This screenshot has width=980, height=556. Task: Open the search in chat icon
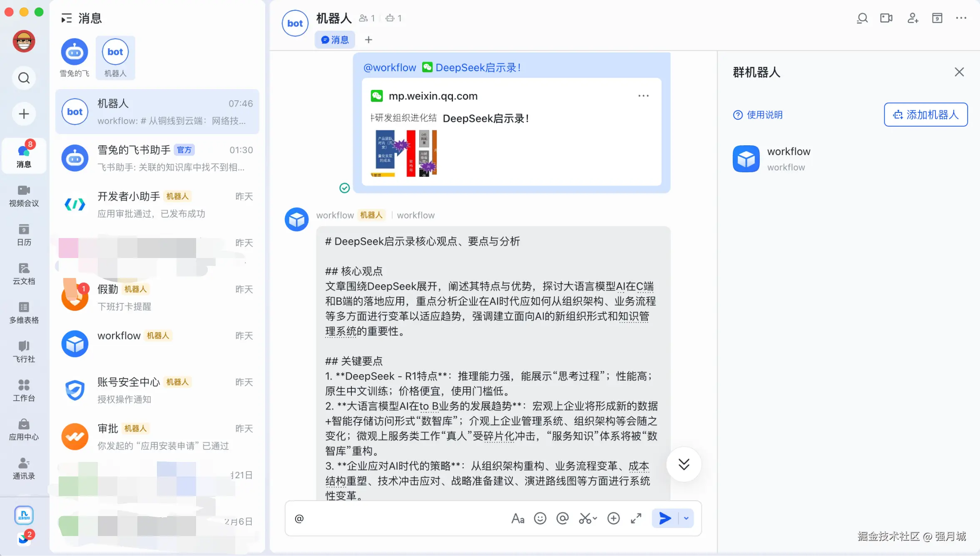(862, 18)
